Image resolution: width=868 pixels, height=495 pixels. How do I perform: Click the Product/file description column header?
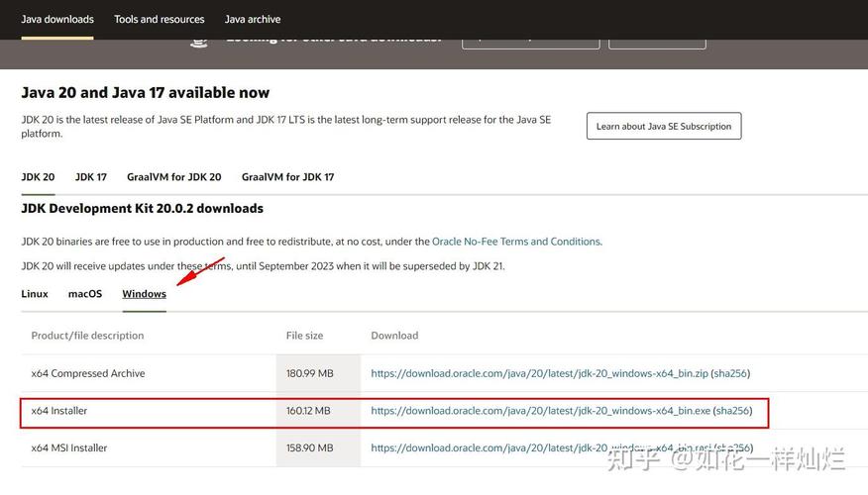87,336
